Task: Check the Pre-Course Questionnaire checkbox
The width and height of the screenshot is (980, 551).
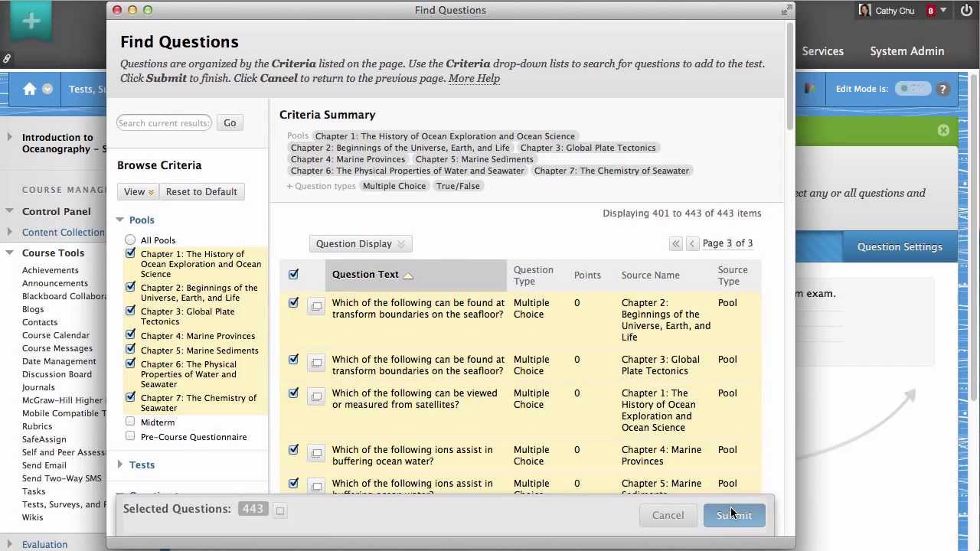Action: [130, 436]
